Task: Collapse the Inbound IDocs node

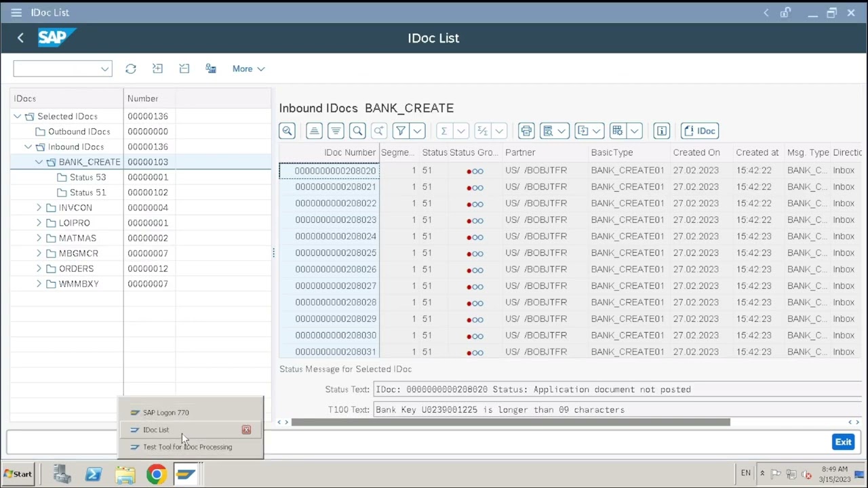Action: point(28,147)
